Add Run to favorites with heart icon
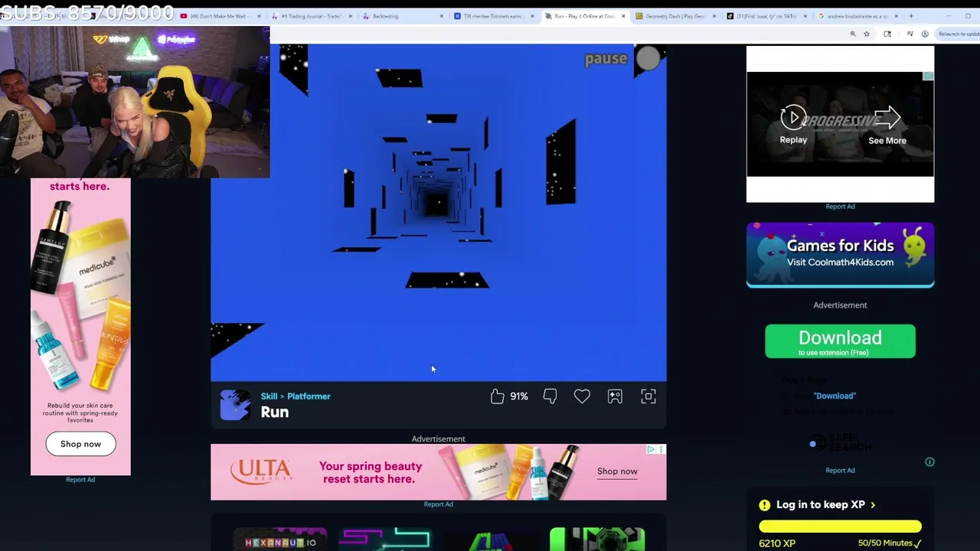 tap(582, 396)
